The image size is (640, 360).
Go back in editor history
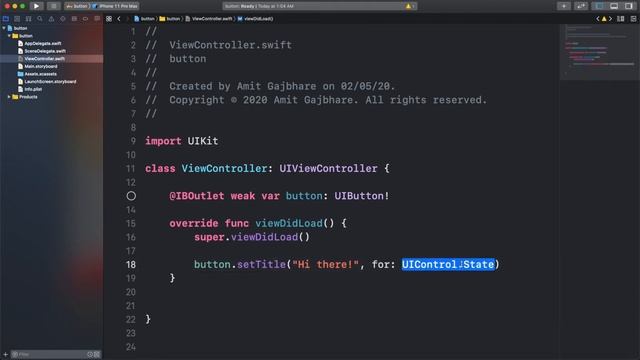(119, 19)
